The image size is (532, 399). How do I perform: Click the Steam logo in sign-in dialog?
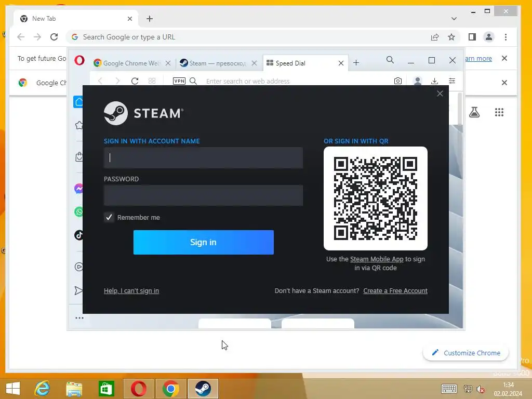click(x=143, y=113)
